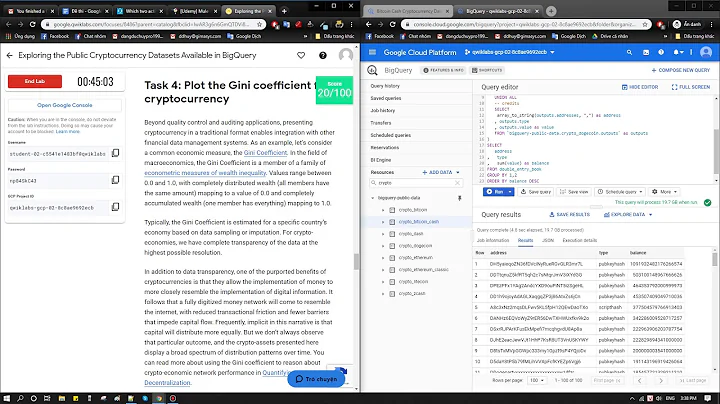
Task: Open the More options dropdown
Action: point(664,192)
